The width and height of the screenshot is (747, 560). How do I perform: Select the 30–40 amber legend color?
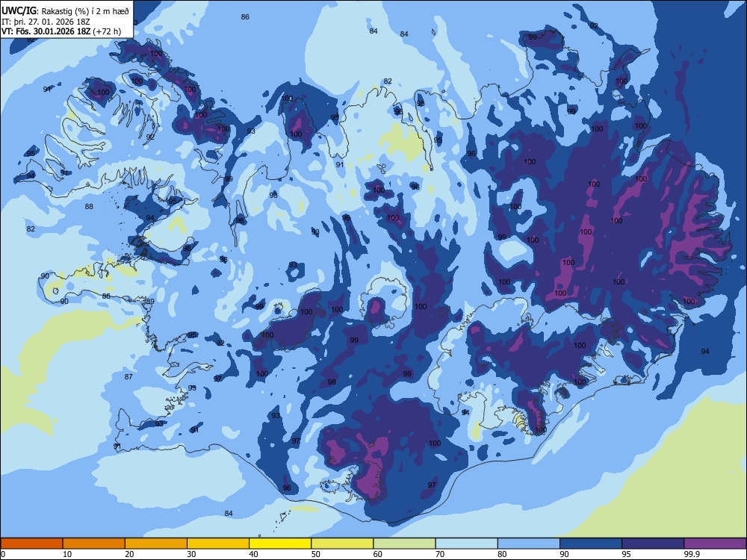(x=218, y=544)
